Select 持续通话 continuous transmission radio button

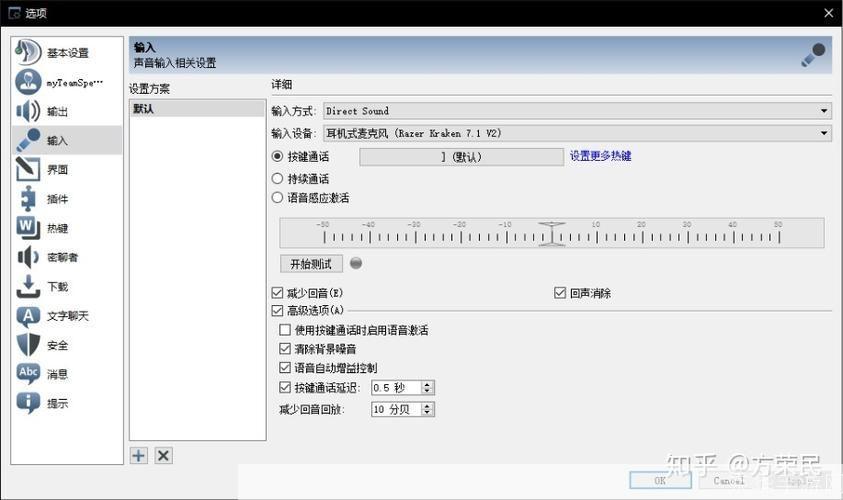[x=277, y=178]
